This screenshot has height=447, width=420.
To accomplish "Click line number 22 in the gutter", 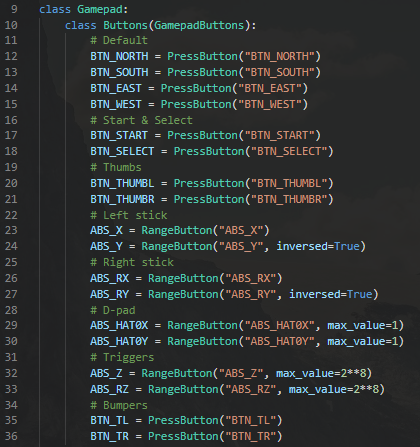I will [11, 215].
